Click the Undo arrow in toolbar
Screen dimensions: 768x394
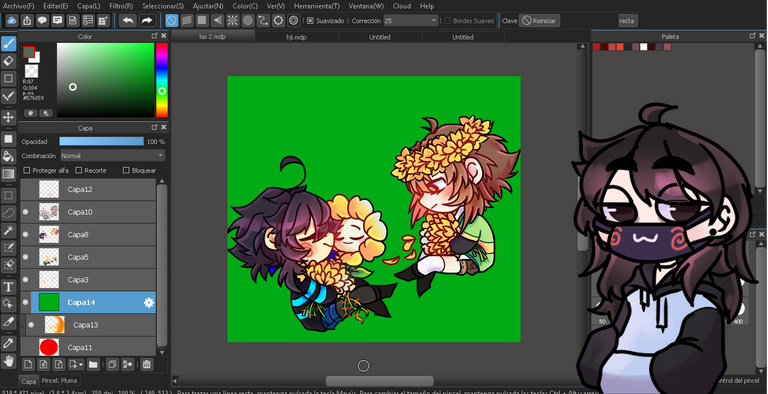(x=128, y=21)
